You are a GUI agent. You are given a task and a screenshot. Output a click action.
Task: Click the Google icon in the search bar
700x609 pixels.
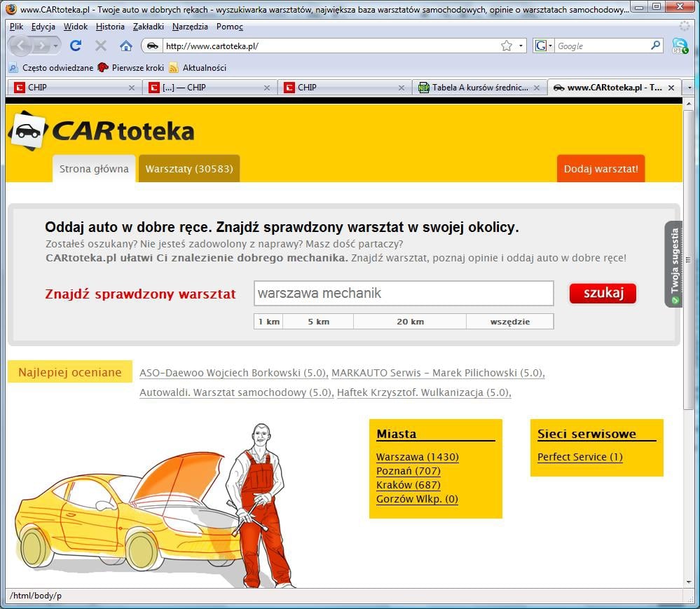540,45
